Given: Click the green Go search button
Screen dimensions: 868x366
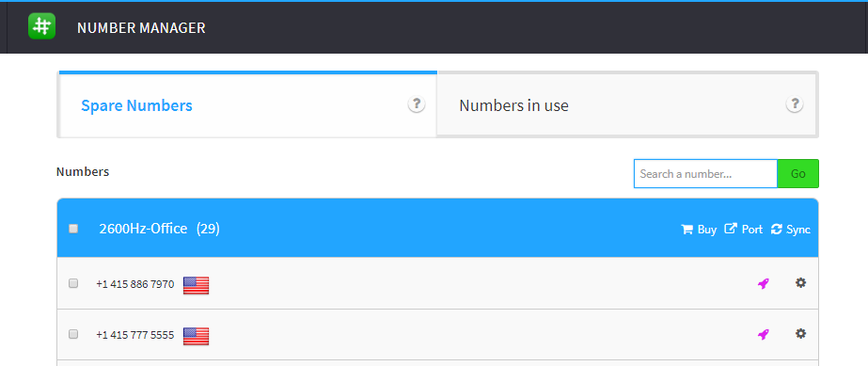Looking at the screenshot, I should (x=797, y=174).
